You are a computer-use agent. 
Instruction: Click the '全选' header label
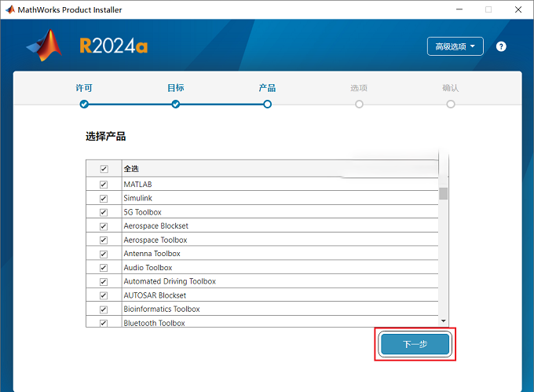pyautogui.click(x=131, y=169)
